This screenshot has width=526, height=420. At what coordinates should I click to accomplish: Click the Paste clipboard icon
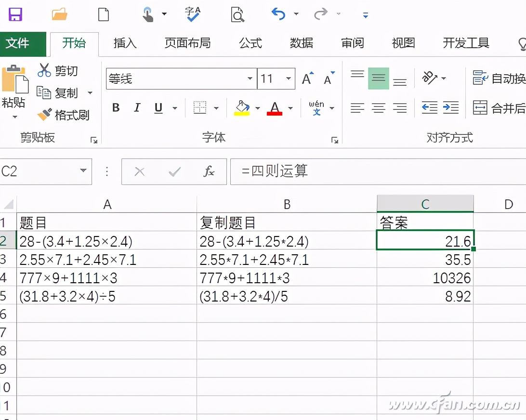(x=15, y=79)
